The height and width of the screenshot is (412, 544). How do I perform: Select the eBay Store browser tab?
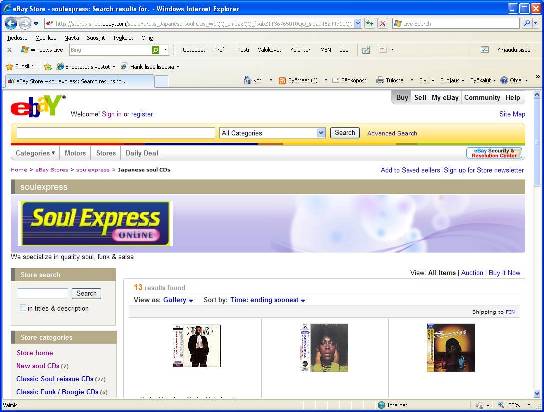point(79,81)
